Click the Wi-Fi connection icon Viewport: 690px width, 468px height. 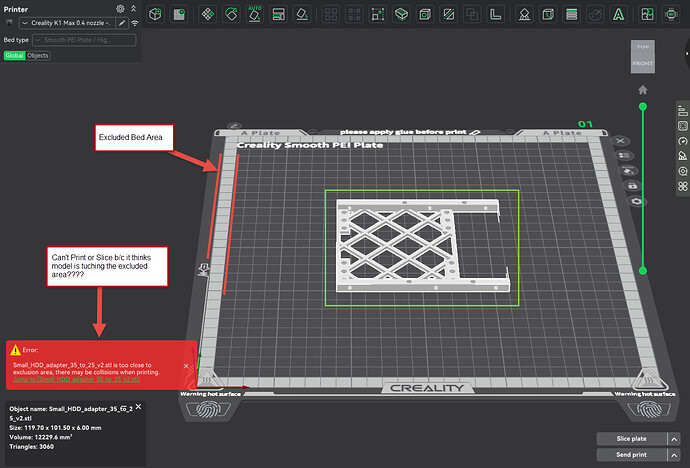(135, 23)
